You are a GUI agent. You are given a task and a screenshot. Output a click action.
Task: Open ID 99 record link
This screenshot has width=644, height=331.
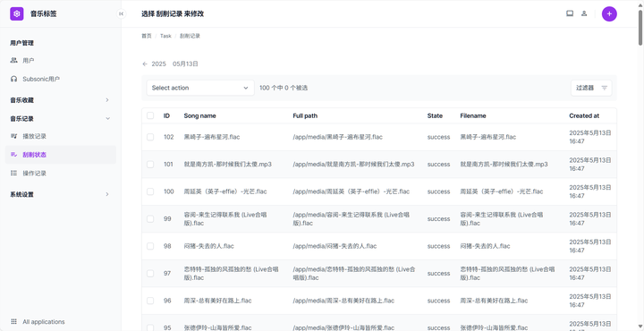point(167,219)
